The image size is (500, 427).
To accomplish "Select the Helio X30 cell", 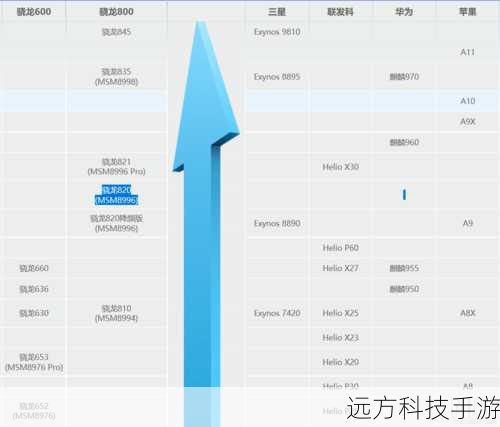I will point(340,167).
